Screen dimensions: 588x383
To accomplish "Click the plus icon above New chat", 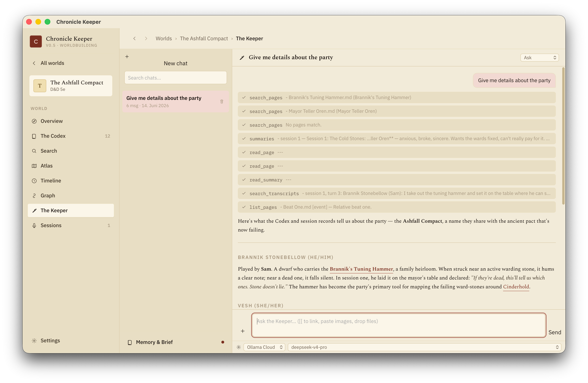I will tap(127, 57).
